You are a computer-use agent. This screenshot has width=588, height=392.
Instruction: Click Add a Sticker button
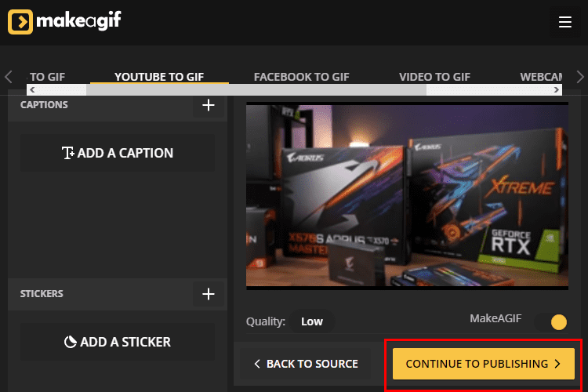118,342
